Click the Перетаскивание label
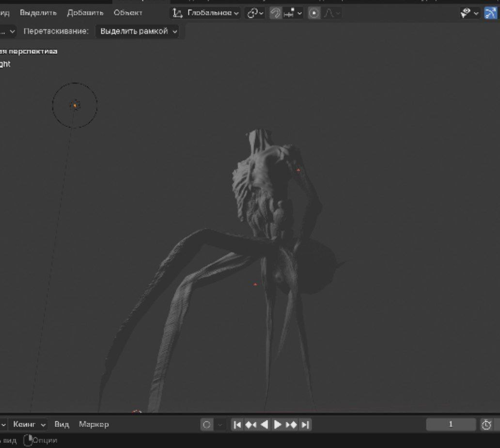The image size is (500, 448). tap(56, 31)
